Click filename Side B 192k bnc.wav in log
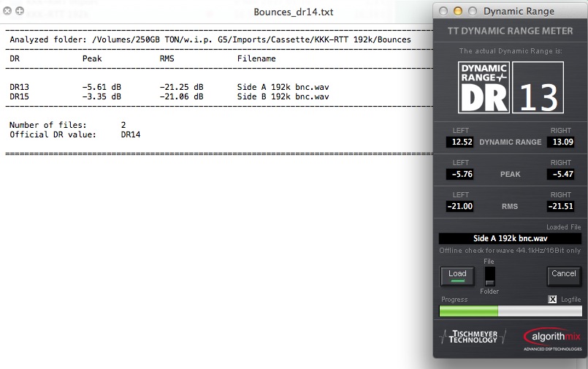 tap(283, 96)
